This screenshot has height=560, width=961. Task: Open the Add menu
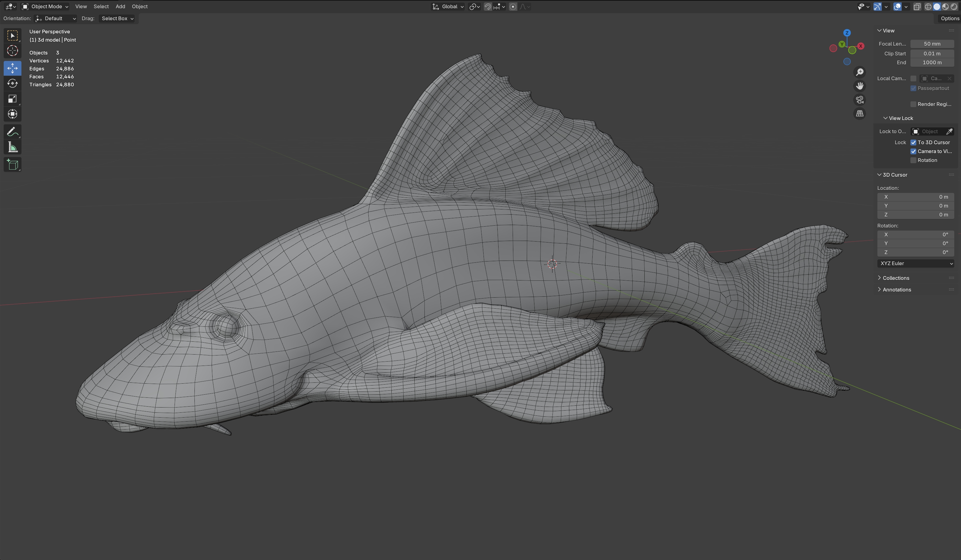[x=120, y=6]
